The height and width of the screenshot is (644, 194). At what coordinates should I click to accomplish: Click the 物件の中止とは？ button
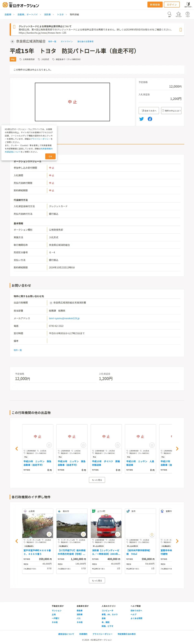point(171,111)
